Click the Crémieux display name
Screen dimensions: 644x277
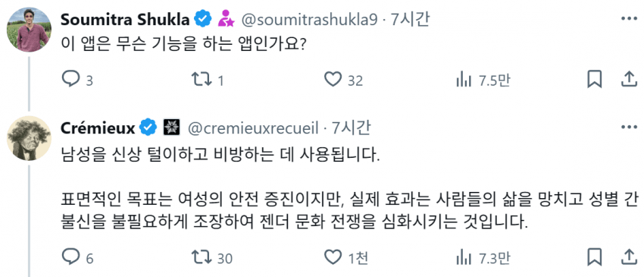(x=98, y=128)
